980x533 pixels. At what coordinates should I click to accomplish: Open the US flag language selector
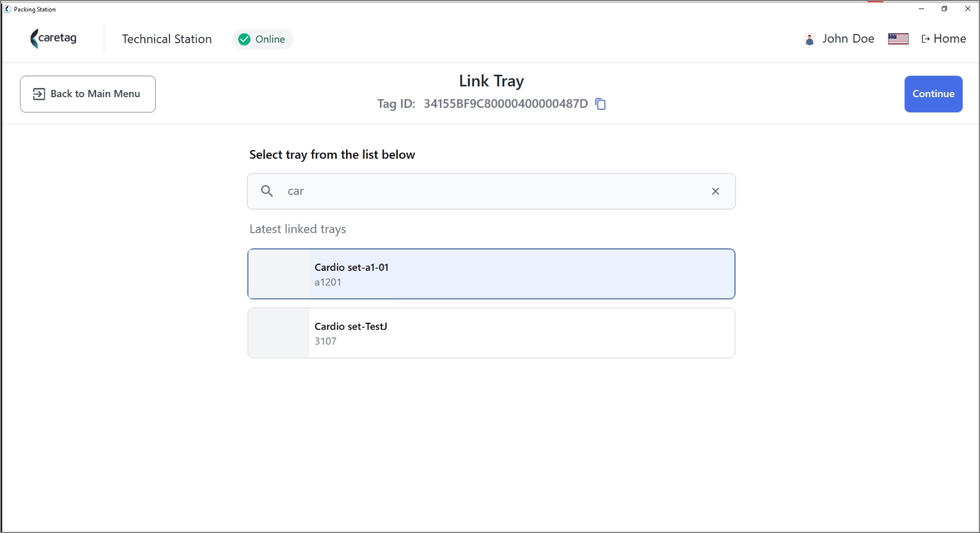pyautogui.click(x=898, y=39)
